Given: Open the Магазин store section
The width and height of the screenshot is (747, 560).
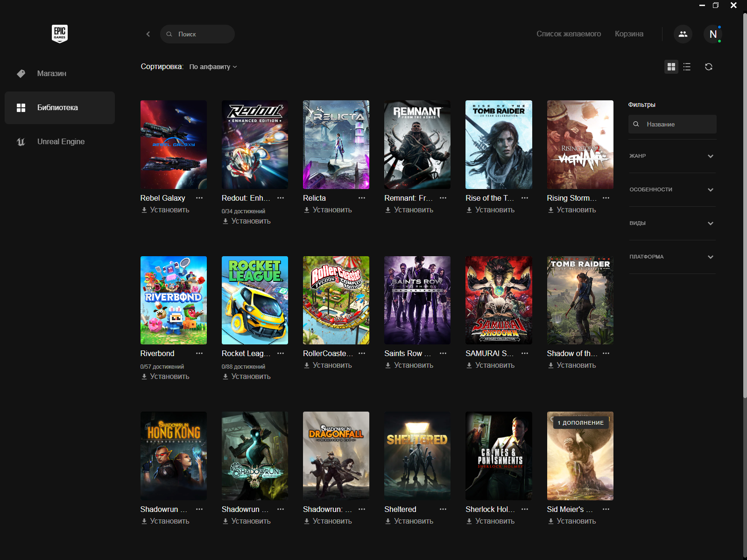Looking at the screenshot, I should (60, 73).
